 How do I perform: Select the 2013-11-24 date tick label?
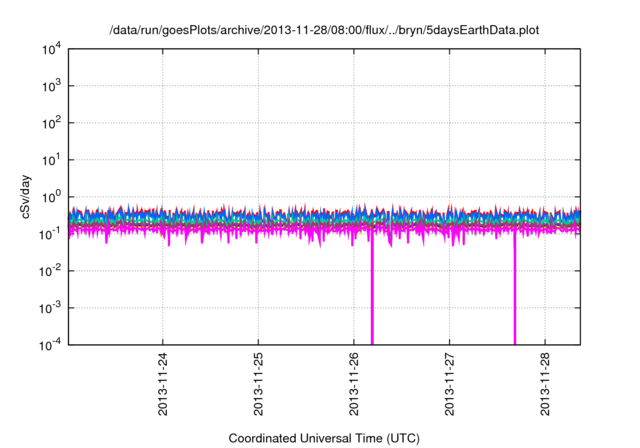(163, 385)
